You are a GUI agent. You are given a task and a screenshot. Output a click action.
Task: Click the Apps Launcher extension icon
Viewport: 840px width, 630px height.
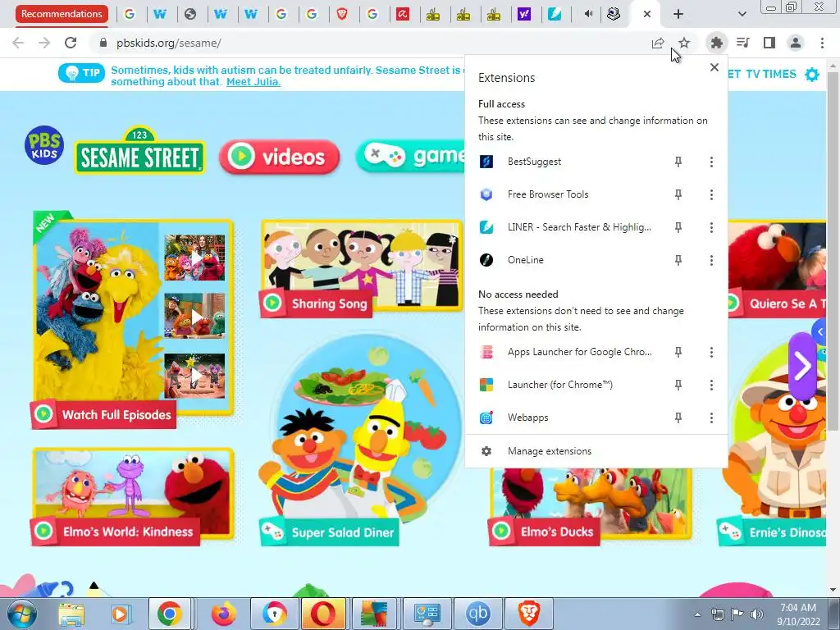click(486, 352)
